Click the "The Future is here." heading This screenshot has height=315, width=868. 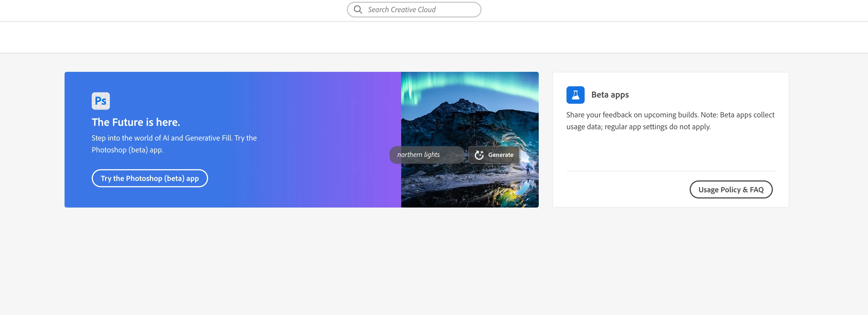(136, 122)
